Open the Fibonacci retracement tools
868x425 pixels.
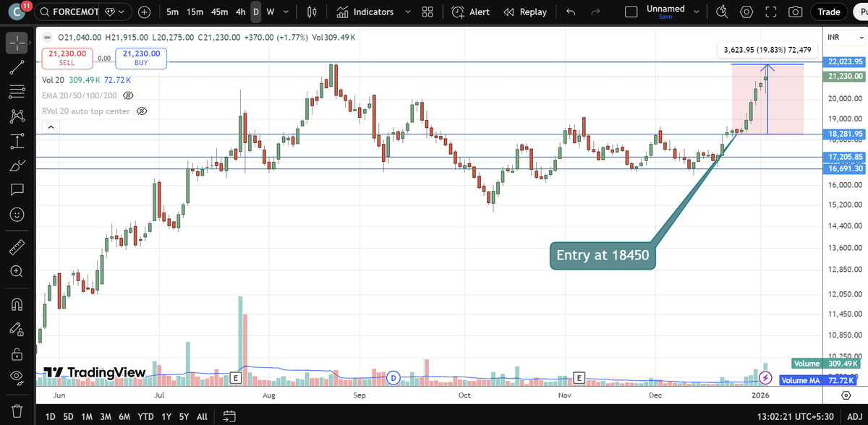click(17, 92)
